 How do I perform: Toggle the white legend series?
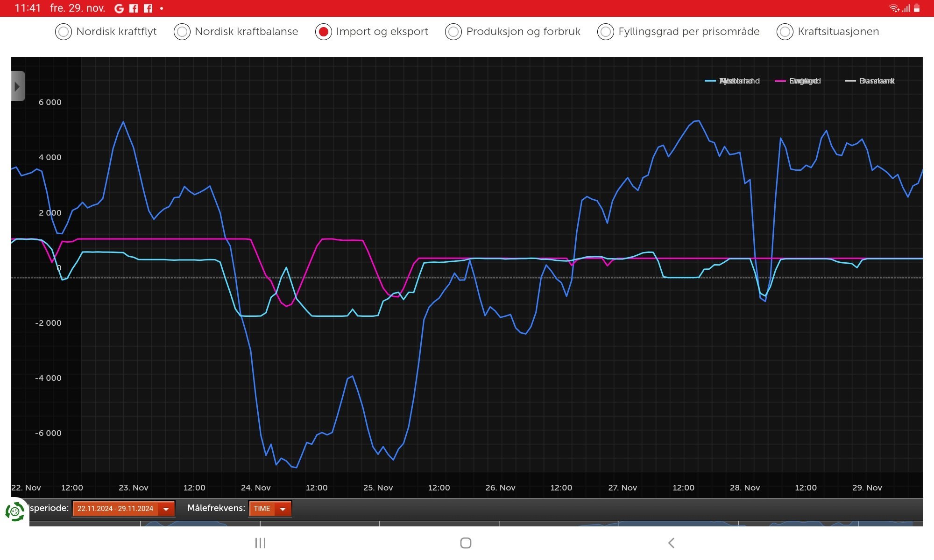[870, 81]
